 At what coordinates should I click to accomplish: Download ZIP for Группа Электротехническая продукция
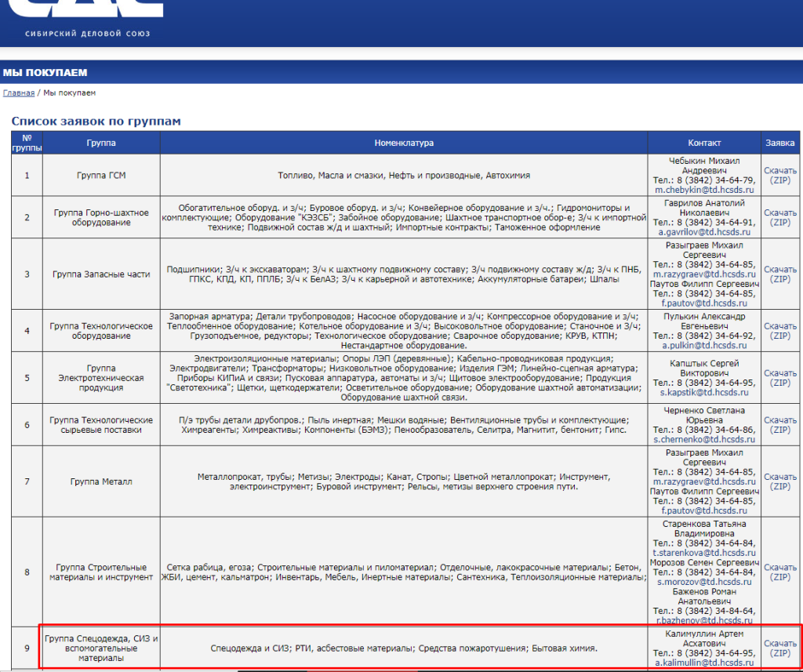point(780,378)
